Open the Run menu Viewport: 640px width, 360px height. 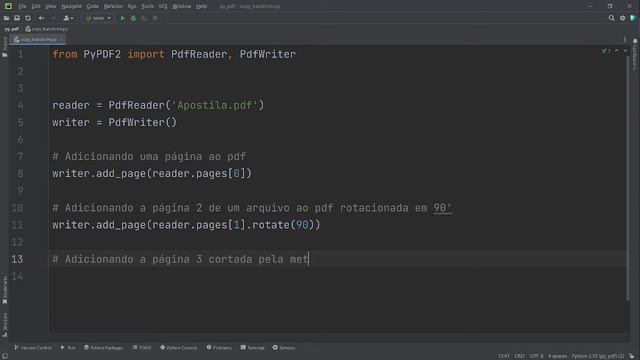[x=132, y=6]
